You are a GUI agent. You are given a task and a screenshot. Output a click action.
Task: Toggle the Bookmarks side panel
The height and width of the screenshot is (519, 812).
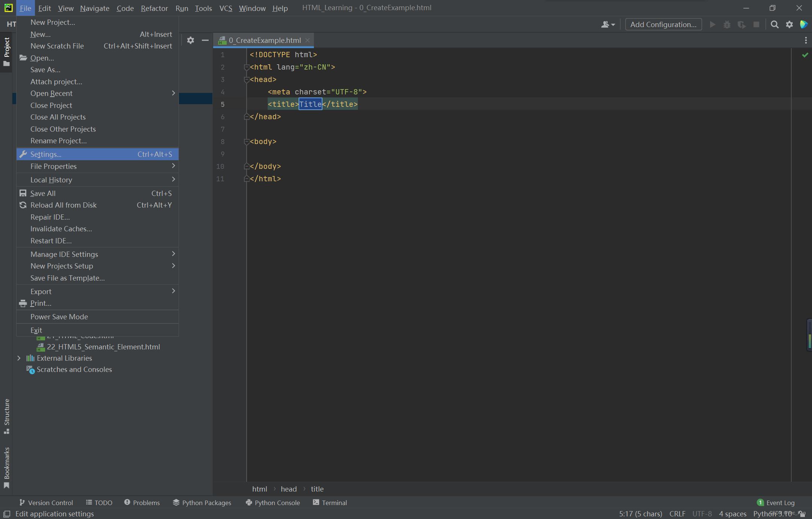[x=6, y=467]
